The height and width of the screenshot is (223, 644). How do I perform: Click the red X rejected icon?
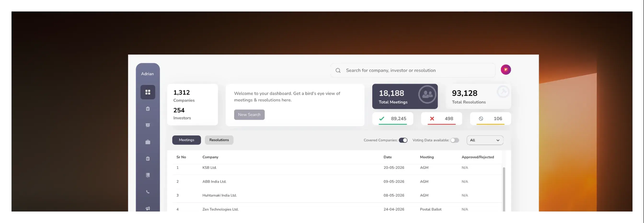click(x=432, y=119)
